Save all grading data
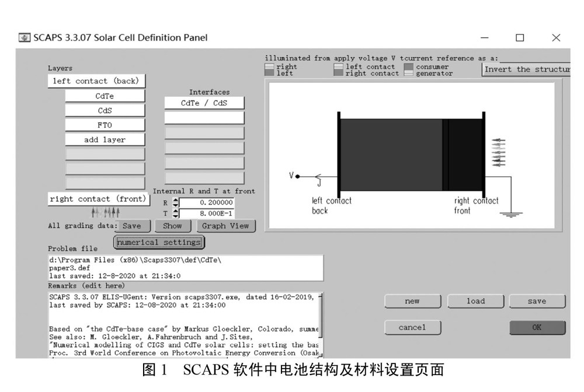The height and width of the screenshot is (392, 584). [x=132, y=226]
